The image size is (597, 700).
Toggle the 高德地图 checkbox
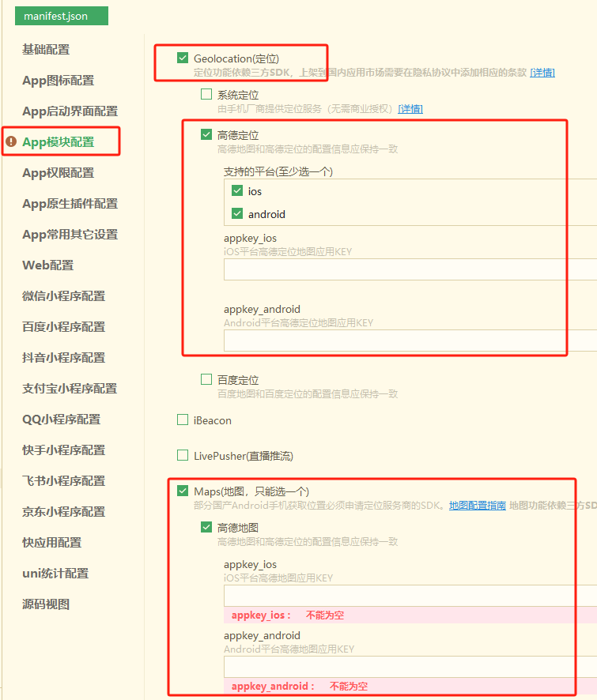coord(206,527)
